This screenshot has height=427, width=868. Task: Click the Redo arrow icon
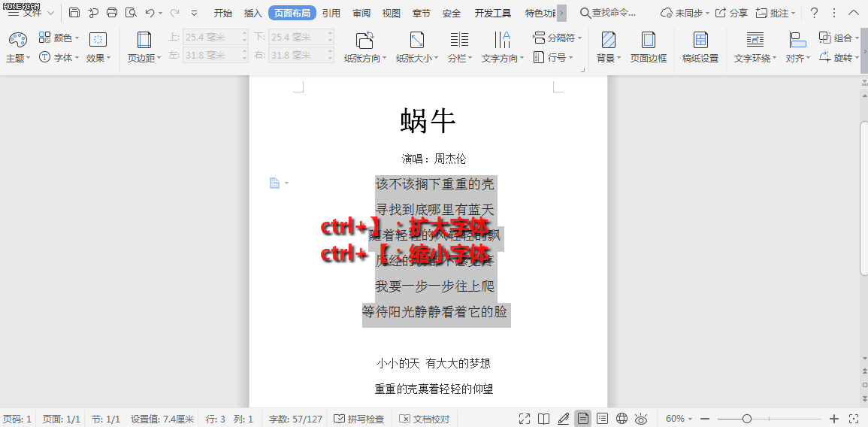(x=174, y=13)
